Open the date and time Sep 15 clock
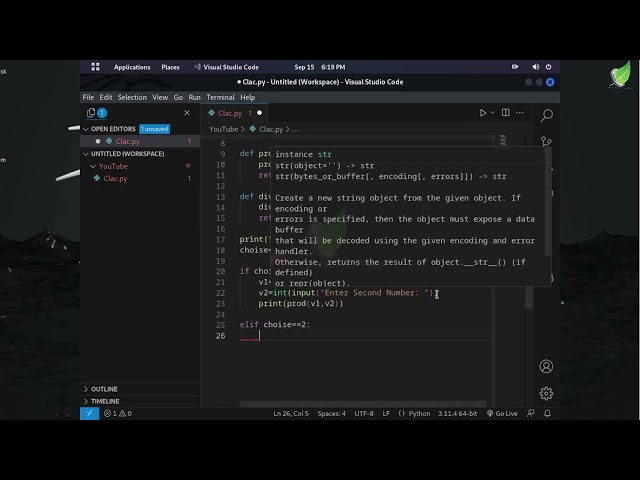Screen dimensions: 640x480 (x=320, y=67)
